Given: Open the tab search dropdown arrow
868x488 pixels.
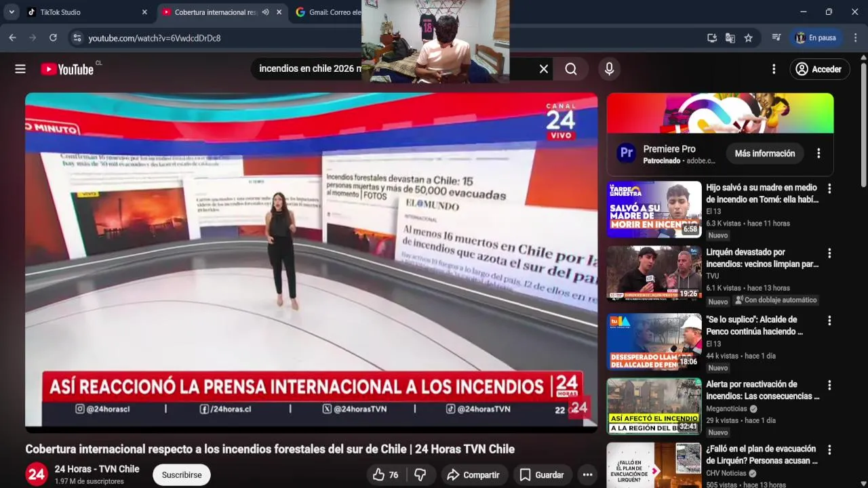Looking at the screenshot, I should (12, 12).
